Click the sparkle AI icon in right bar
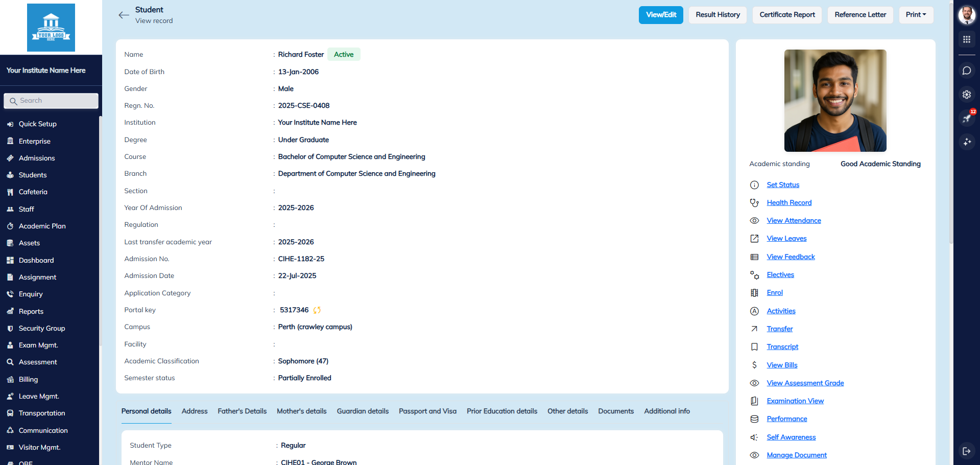Screen dimensions: 980x465 pos(966,142)
